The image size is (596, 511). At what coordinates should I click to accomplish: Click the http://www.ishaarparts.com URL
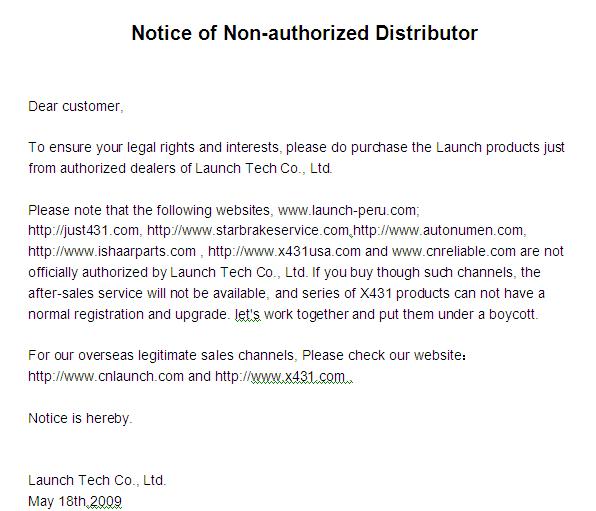point(112,251)
